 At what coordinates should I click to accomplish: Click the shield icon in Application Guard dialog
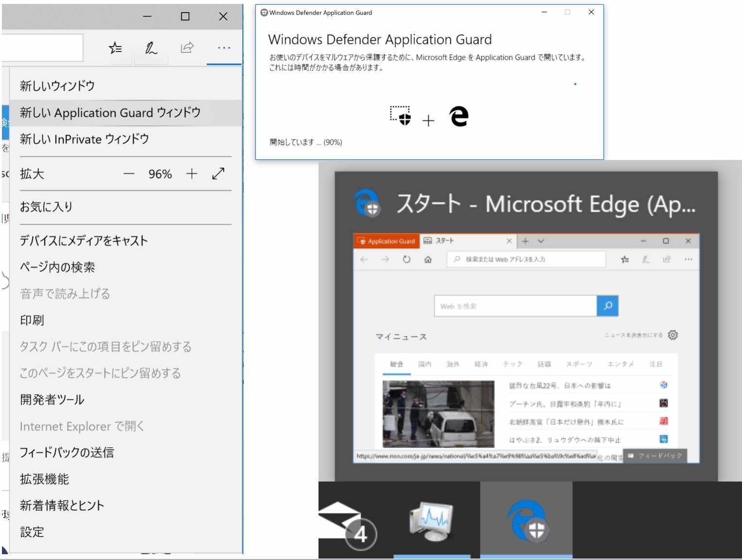tap(400, 116)
